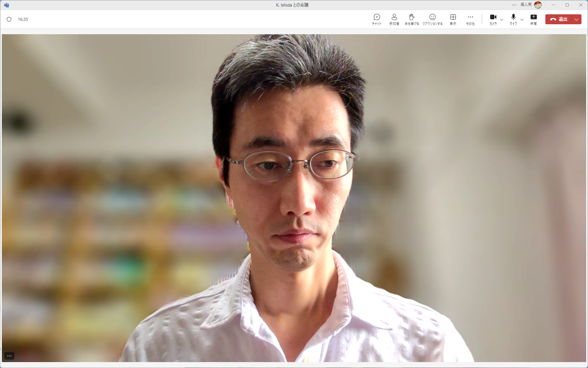Expand the microphone options chevron
The width and height of the screenshot is (588, 368).
point(522,20)
